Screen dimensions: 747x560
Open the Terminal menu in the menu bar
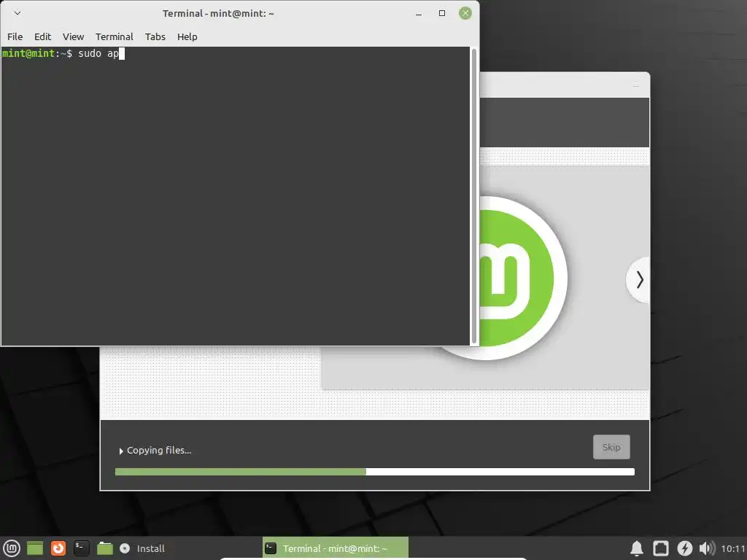(x=114, y=36)
